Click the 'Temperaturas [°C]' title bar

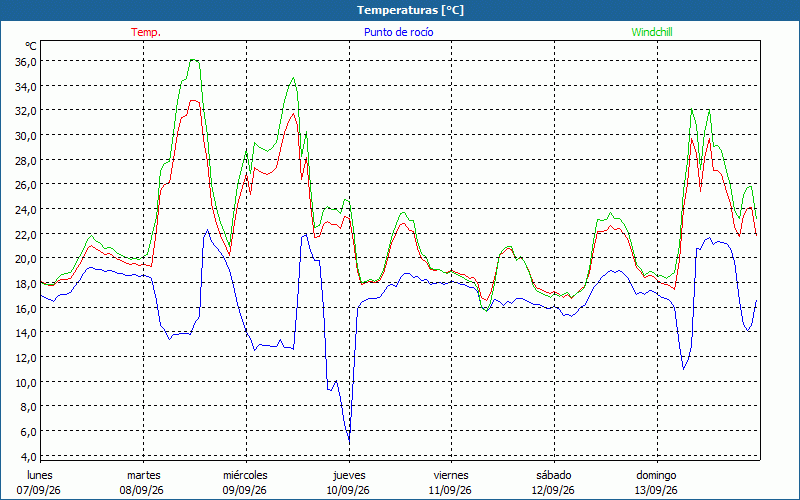pyautogui.click(x=400, y=10)
